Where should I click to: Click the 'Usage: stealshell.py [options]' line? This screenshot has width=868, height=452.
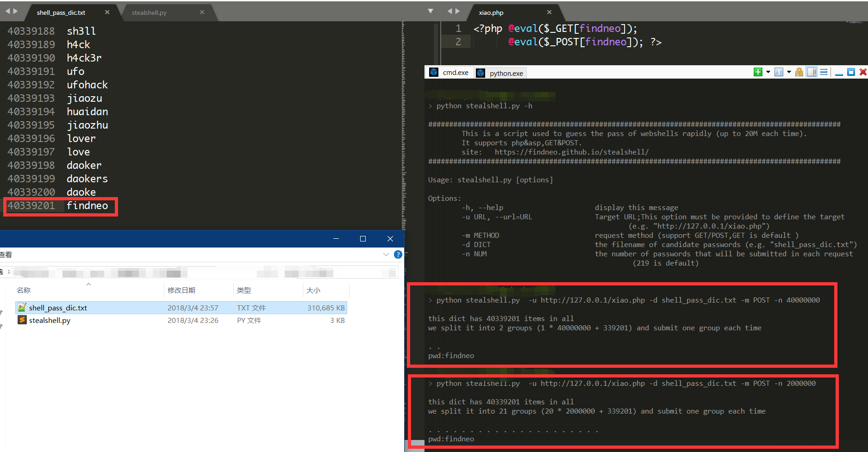pos(490,180)
